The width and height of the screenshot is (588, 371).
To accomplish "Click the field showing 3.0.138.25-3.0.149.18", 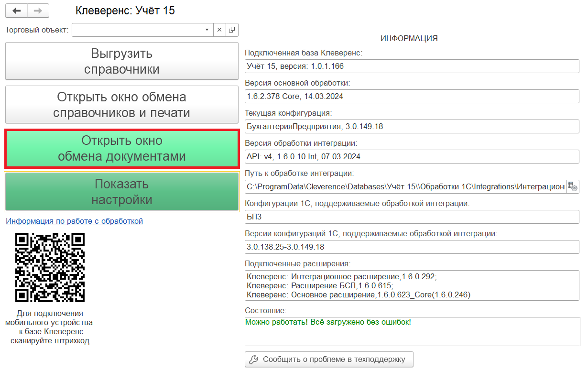I will tap(412, 247).
